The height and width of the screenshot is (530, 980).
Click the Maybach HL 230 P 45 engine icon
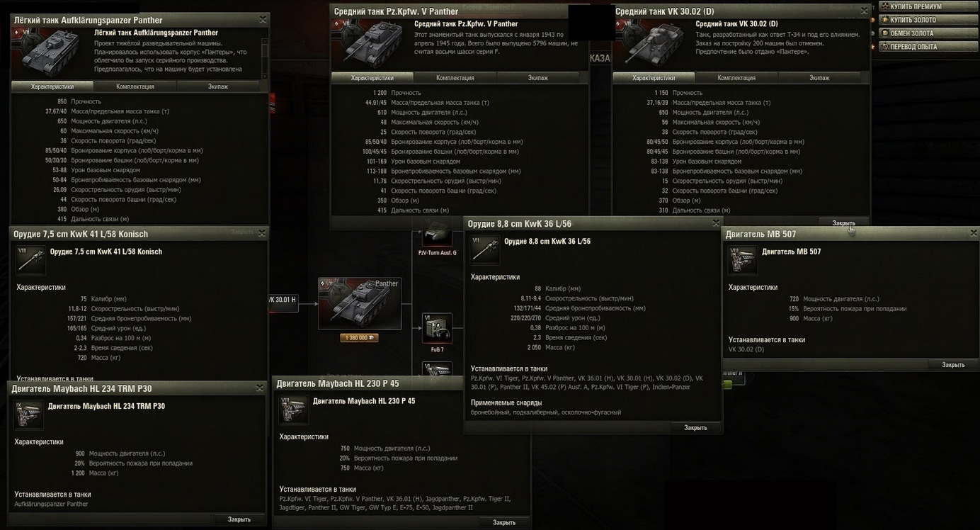coord(294,410)
